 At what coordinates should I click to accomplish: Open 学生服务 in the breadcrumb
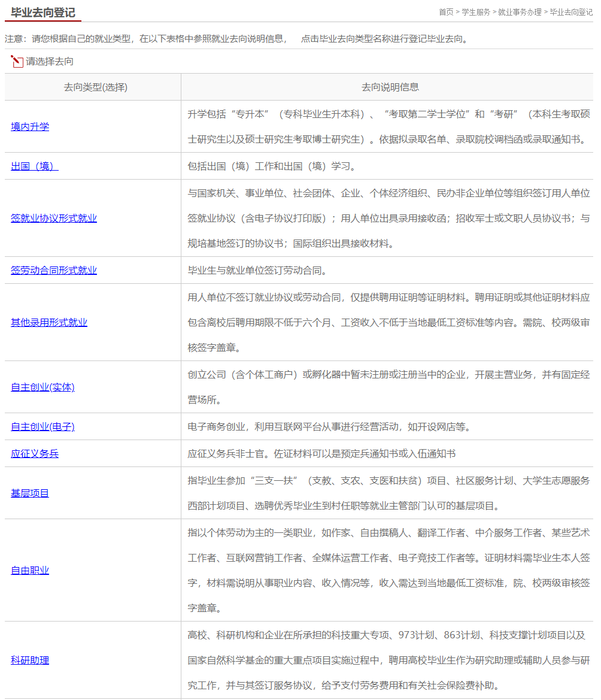(x=476, y=12)
